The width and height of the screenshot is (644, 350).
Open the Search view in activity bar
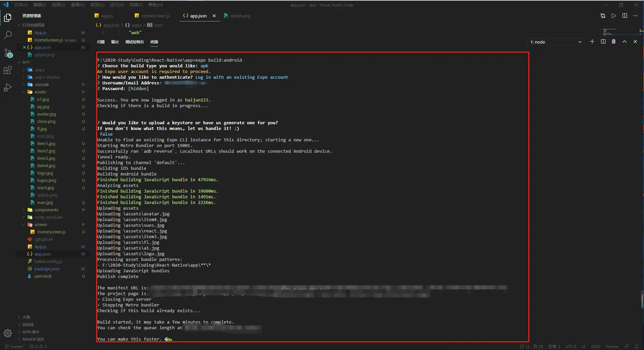8,35
